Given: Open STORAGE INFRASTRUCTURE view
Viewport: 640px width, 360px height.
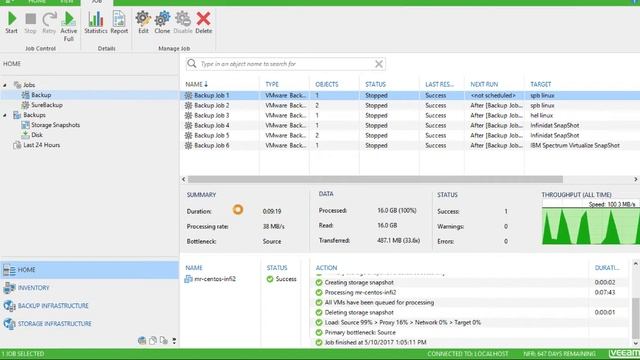Looking at the screenshot, I should point(89,324).
